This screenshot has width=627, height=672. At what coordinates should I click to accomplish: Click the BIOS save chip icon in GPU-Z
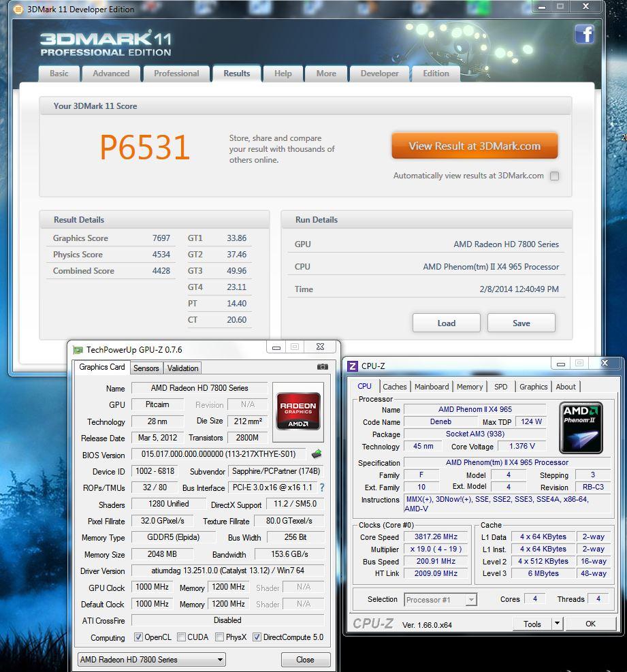pyautogui.click(x=317, y=454)
